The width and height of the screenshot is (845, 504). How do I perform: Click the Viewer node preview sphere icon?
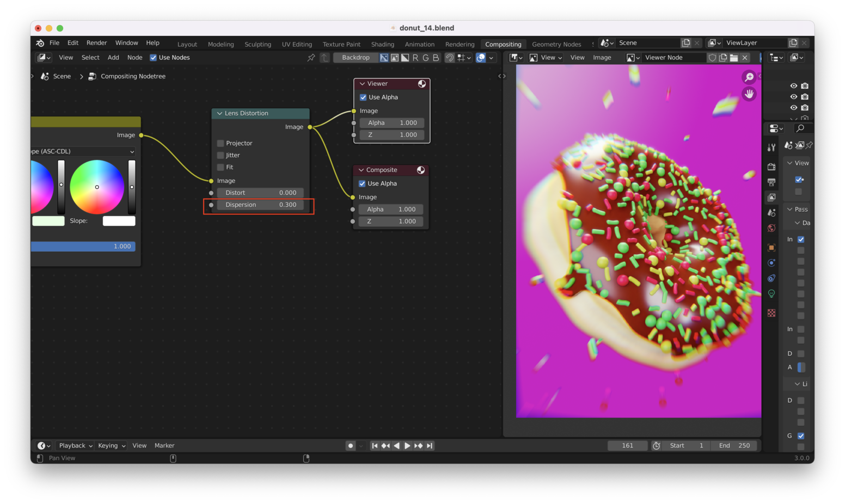[x=422, y=84]
